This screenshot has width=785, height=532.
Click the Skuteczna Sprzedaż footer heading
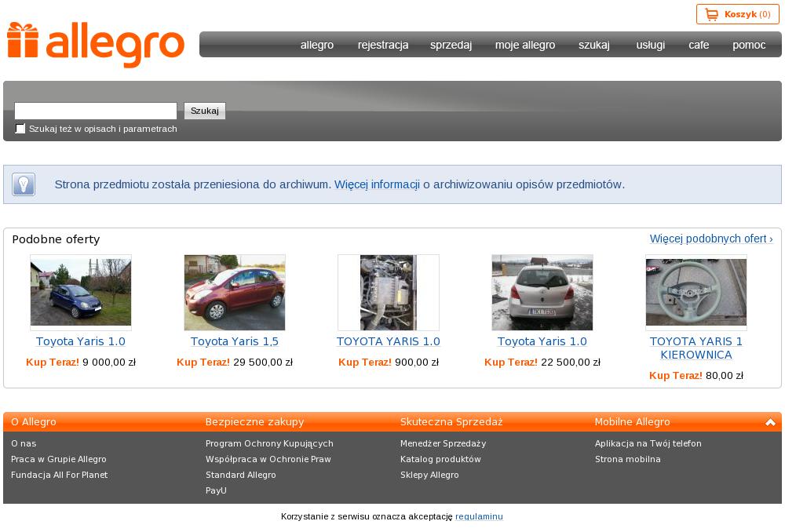pos(451,422)
